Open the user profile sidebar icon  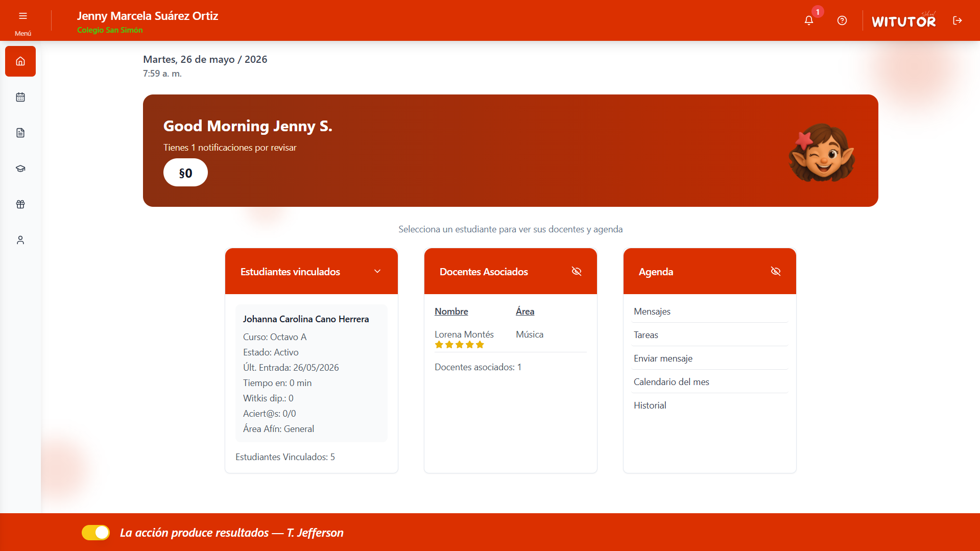click(20, 240)
